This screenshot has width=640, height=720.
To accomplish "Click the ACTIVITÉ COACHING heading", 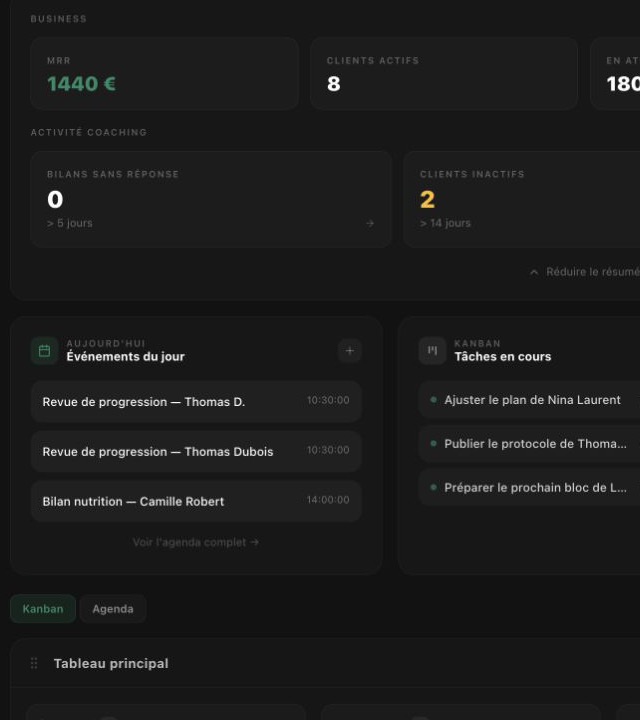I will tap(89, 132).
